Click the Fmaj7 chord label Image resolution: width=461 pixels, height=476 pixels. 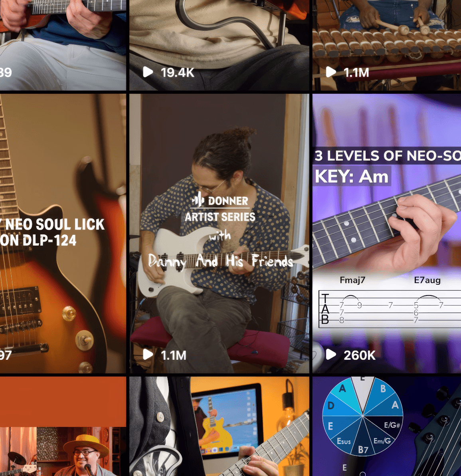coord(352,280)
